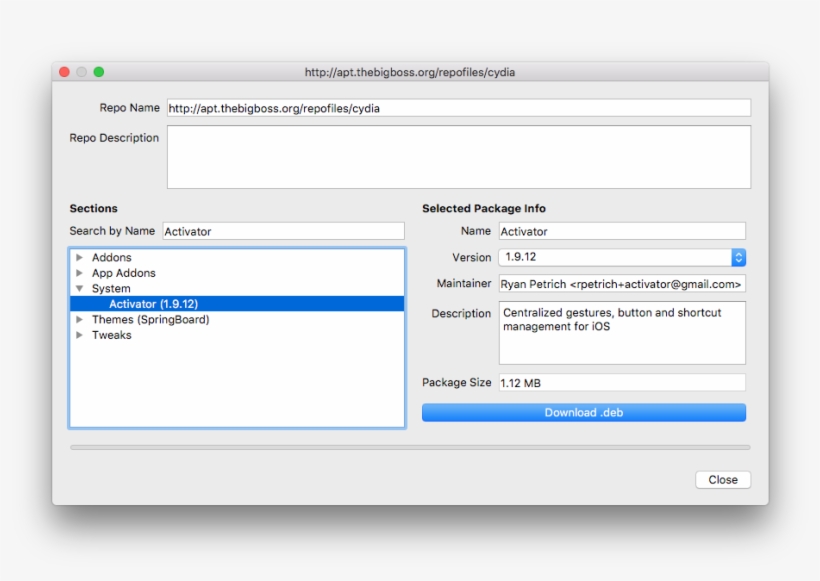820x581 pixels.
Task: Expand the Themes (SpringBoard) section
Action: pos(79,320)
